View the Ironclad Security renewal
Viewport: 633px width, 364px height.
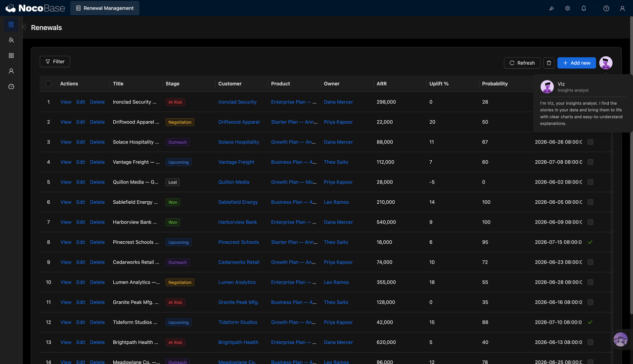pyautogui.click(x=66, y=102)
